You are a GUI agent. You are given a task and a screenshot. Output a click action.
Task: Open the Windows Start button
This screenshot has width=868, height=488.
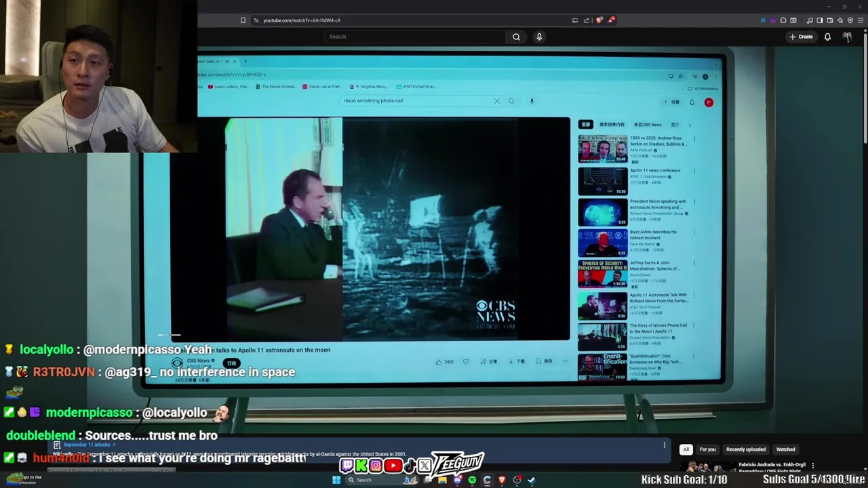point(336,480)
